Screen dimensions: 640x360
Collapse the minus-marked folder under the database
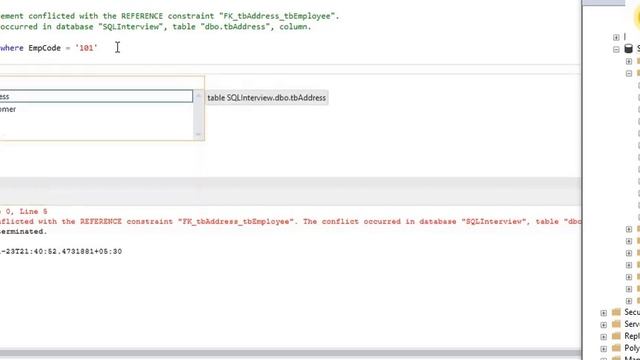point(629,73)
